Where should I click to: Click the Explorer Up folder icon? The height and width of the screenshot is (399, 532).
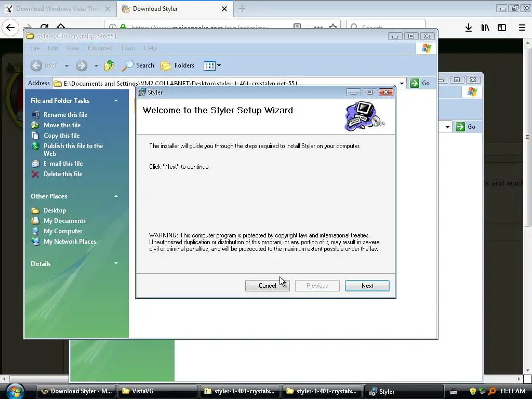pyautogui.click(x=109, y=65)
